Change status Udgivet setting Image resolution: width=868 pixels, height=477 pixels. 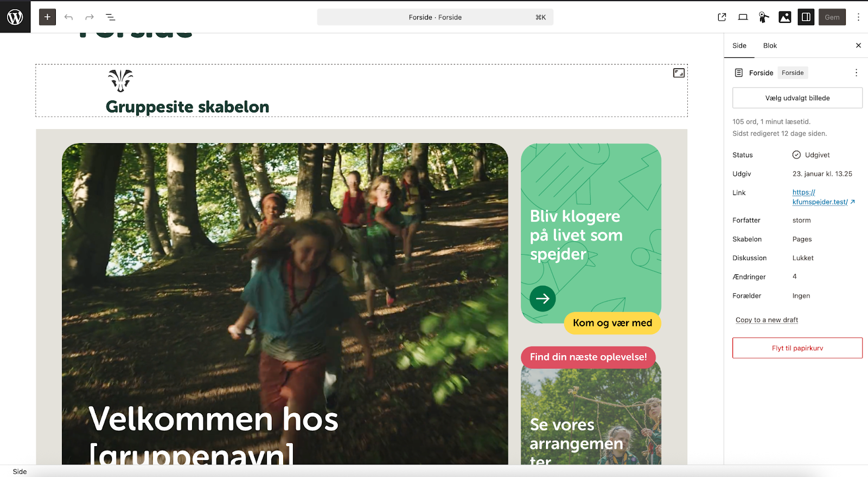pyautogui.click(x=811, y=155)
